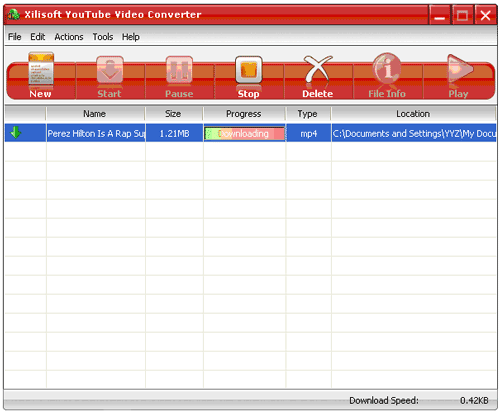Click the Download Speed label in status bar

point(384,400)
